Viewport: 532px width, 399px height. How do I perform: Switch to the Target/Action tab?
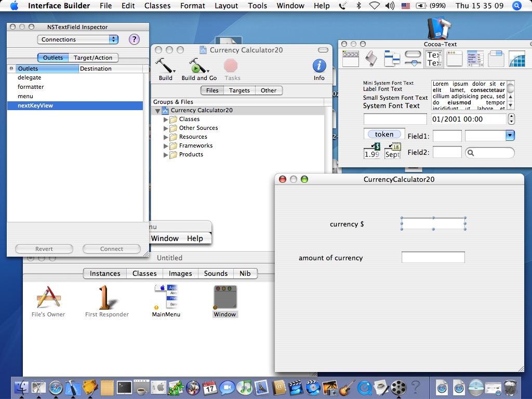tap(93, 58)
